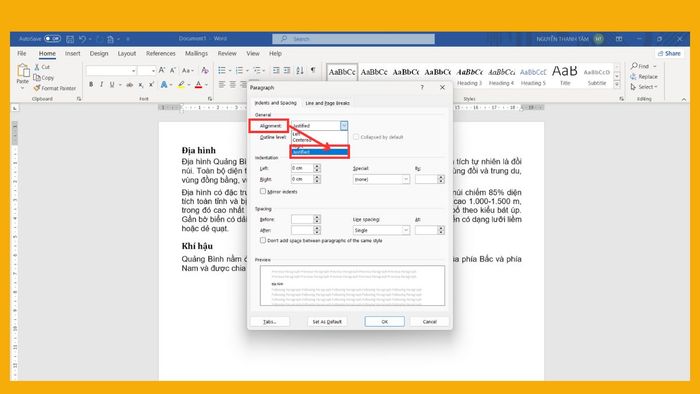Click the Search box in title bar

tap(353, 39)
